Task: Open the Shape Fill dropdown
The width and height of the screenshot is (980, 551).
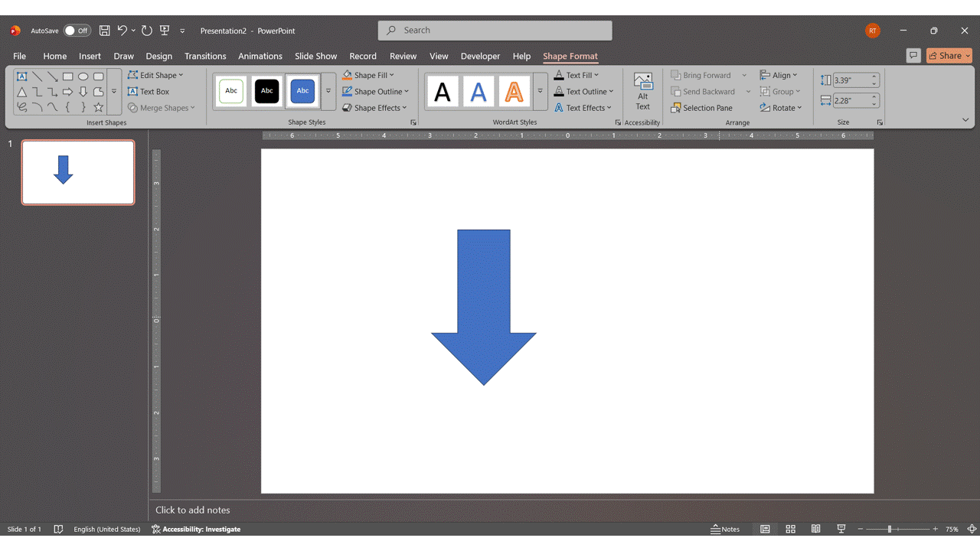Action: click(x=368, y=75)
